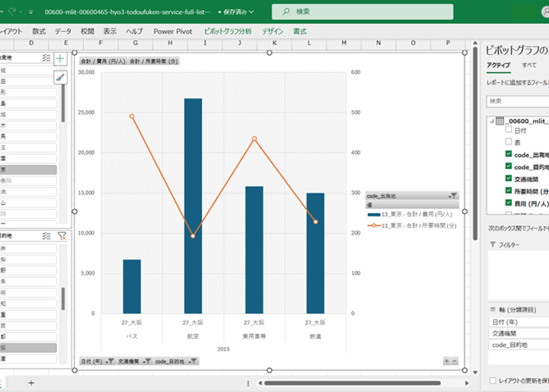Click the horizontal scrollbar left arrow
The width and height of the screenshot is (549, 392).
point(260,383)
